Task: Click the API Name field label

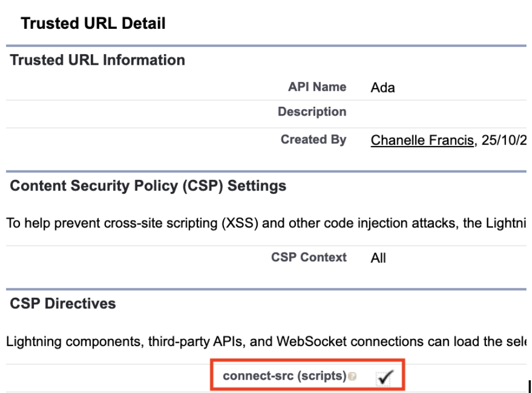Action: [x=317, y=87]
